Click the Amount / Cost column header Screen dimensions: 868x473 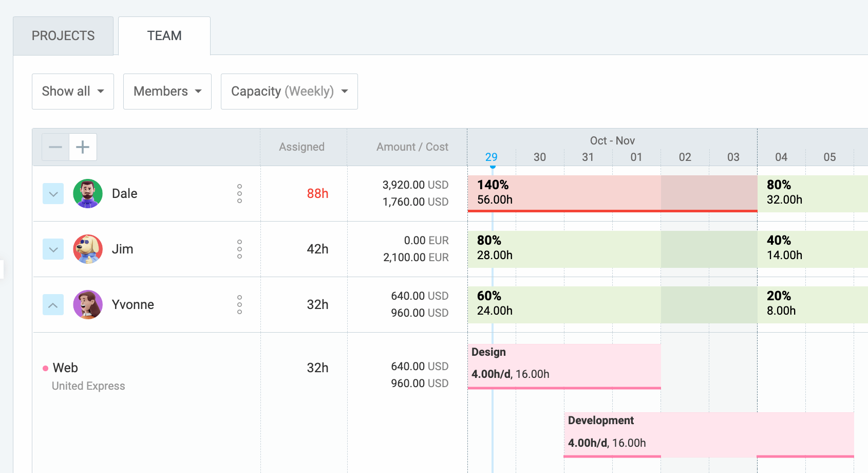click(412, 147)
